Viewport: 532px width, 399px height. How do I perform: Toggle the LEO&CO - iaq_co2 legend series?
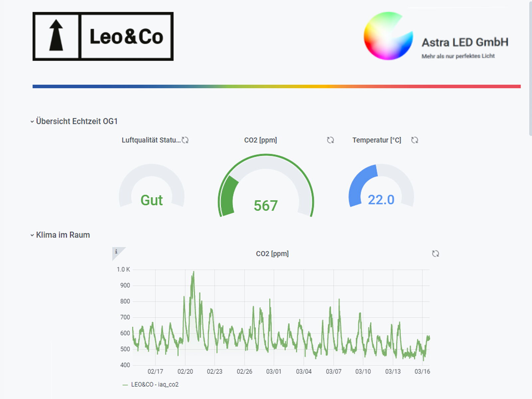155,385
